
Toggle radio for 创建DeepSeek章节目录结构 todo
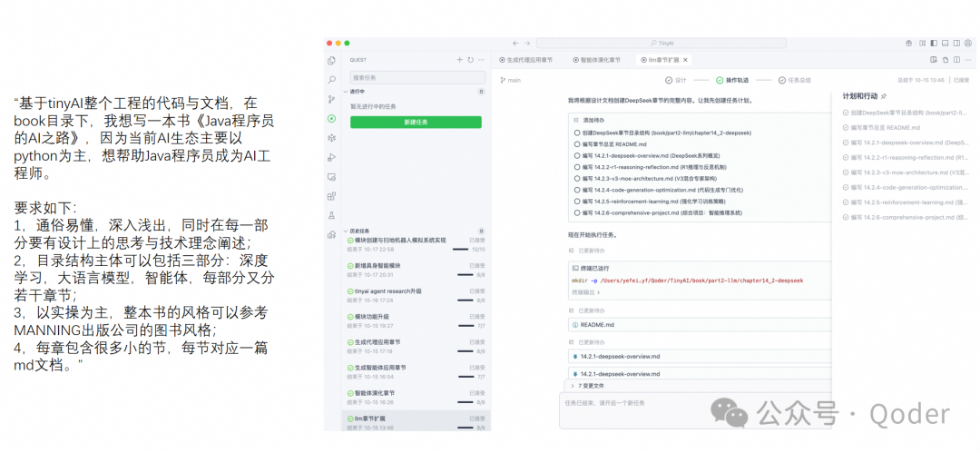point(577,133)
